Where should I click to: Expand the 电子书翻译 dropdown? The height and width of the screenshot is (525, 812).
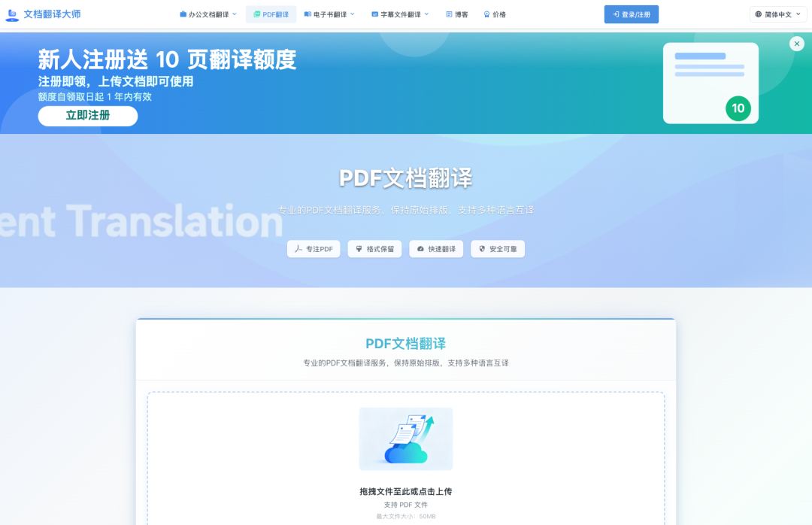(329, 14)
